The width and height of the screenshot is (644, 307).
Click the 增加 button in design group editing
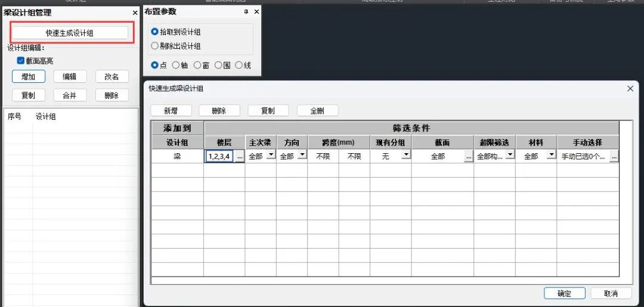pos(29,76)
